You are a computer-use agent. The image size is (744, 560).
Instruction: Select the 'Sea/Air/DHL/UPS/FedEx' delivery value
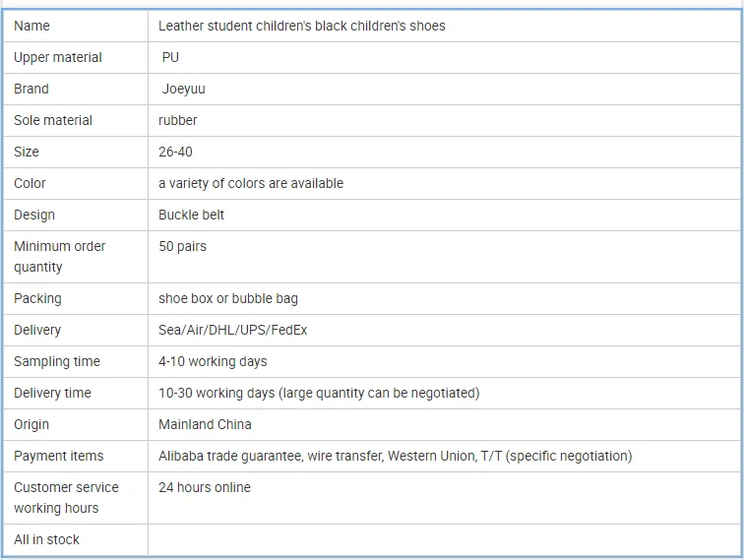(x=232, y=330)
